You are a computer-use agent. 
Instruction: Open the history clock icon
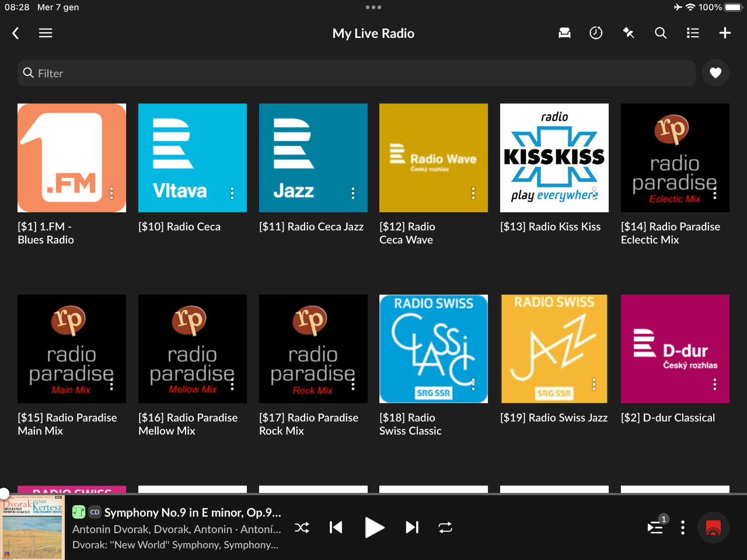596,33
